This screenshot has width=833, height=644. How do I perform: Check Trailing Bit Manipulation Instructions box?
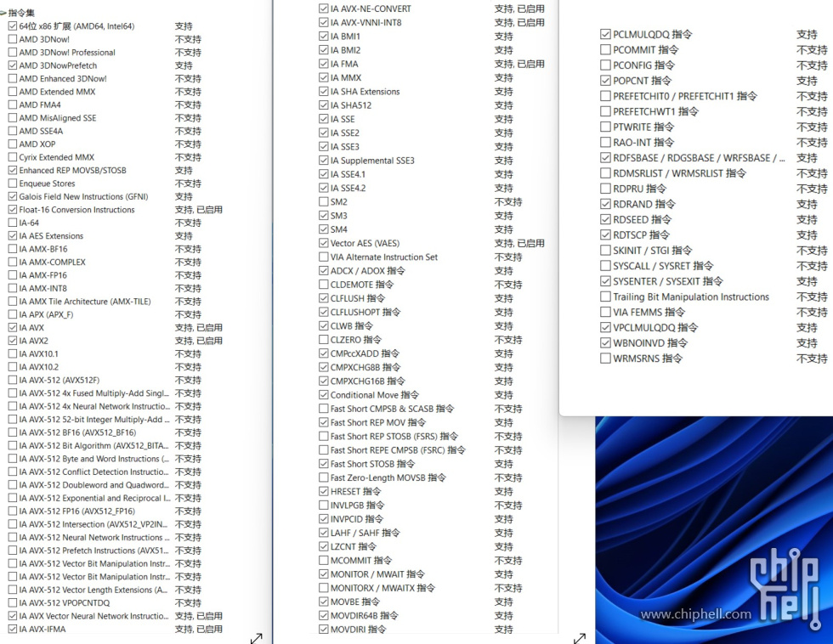(605, 297)
